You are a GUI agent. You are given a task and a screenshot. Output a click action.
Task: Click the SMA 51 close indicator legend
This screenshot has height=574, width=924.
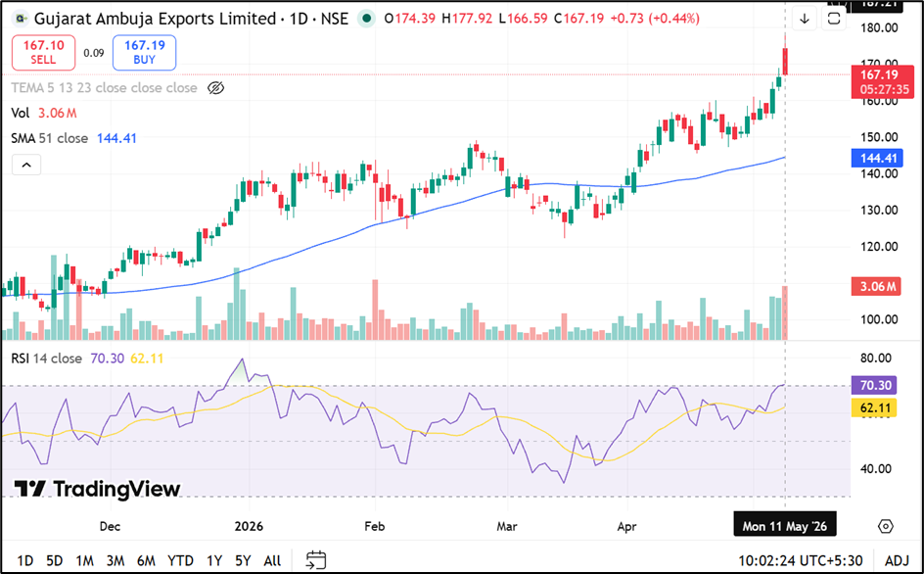click(73, 139)
